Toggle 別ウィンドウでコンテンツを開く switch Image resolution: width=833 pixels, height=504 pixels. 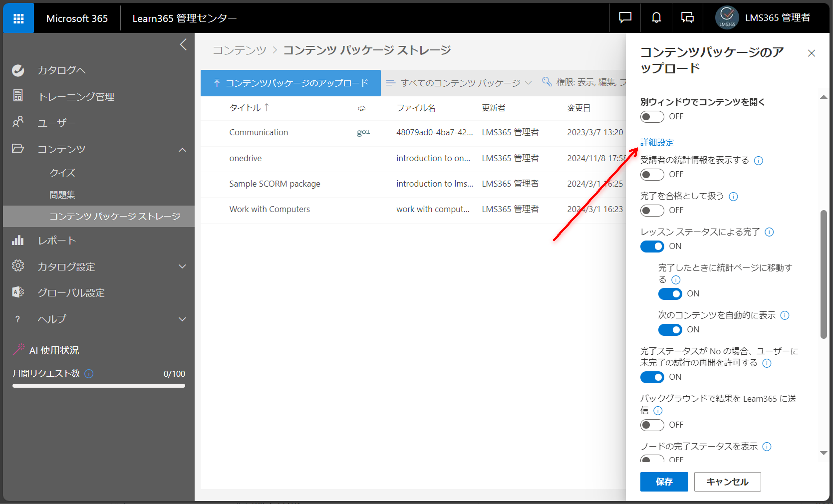coord(652,117)
